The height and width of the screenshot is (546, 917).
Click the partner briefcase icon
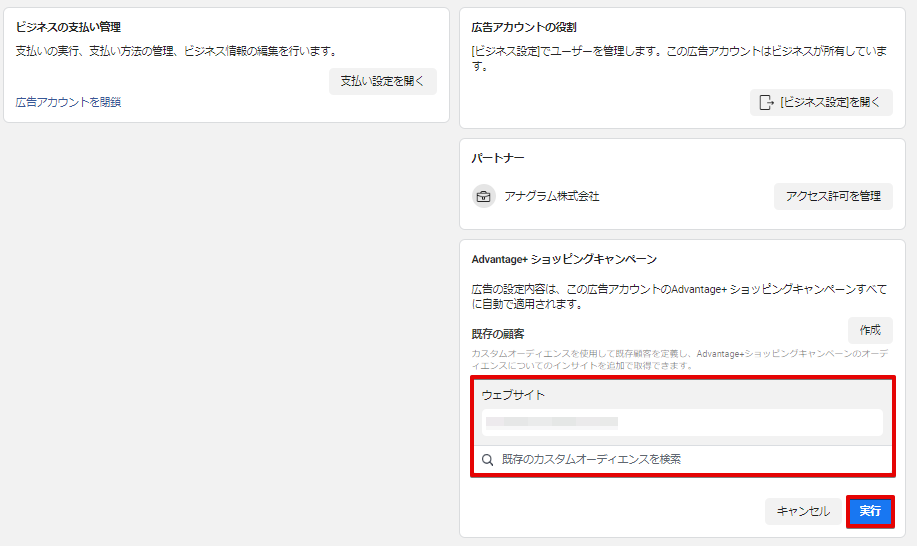[484, 196]
